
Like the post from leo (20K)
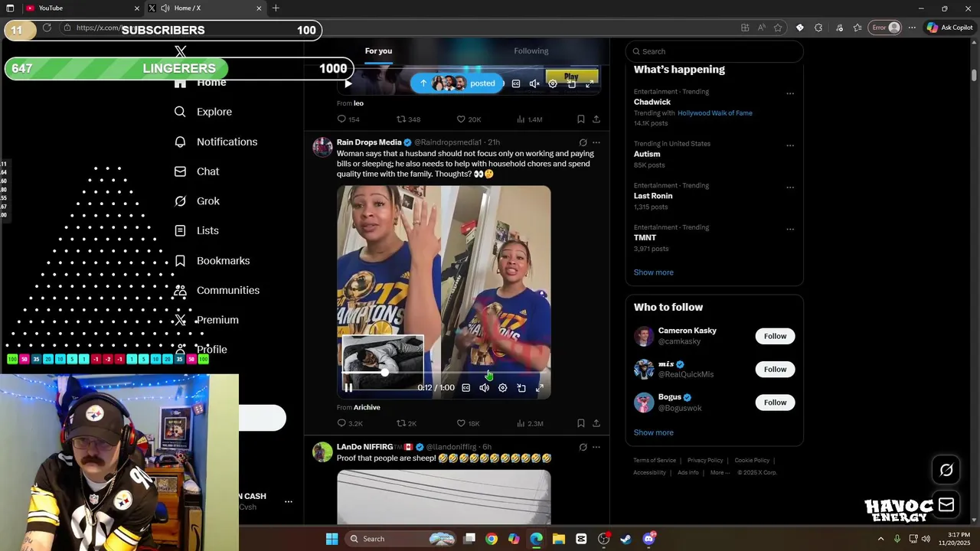tap(469, 119)
